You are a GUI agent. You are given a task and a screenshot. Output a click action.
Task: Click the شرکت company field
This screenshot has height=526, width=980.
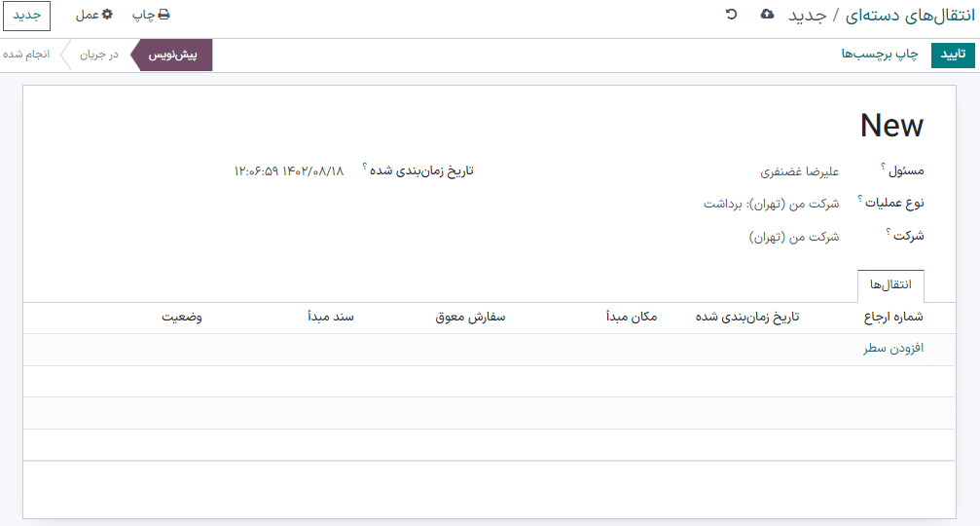coord(793,237)
